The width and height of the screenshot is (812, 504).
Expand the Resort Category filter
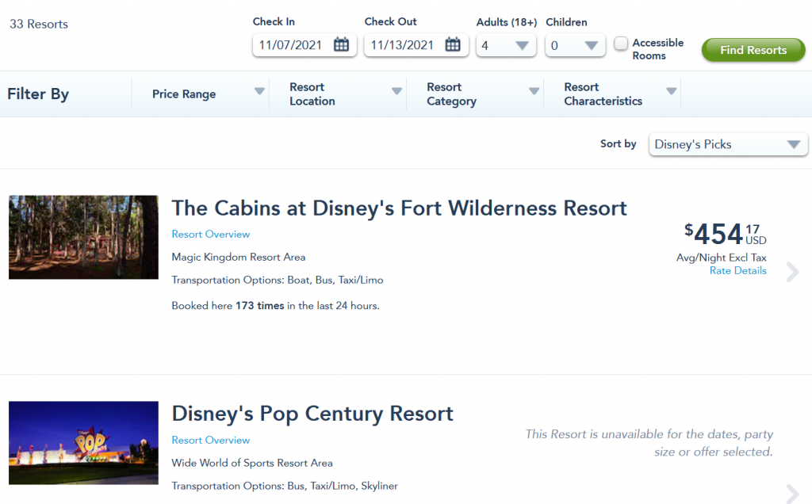click(x=475, y=94)
